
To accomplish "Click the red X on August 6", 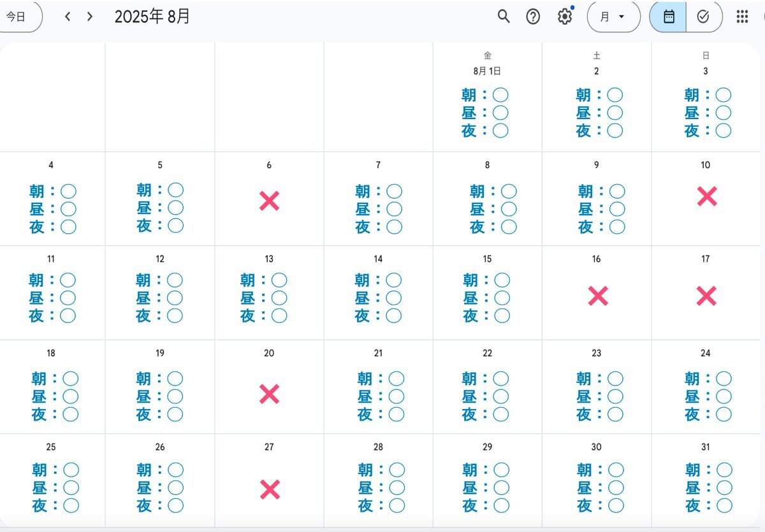I will point(269,201).
